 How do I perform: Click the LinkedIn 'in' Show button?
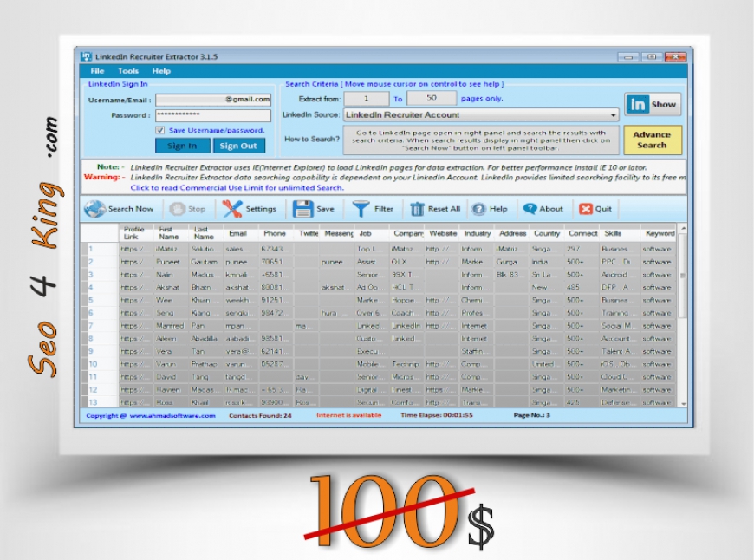[653, 104]
